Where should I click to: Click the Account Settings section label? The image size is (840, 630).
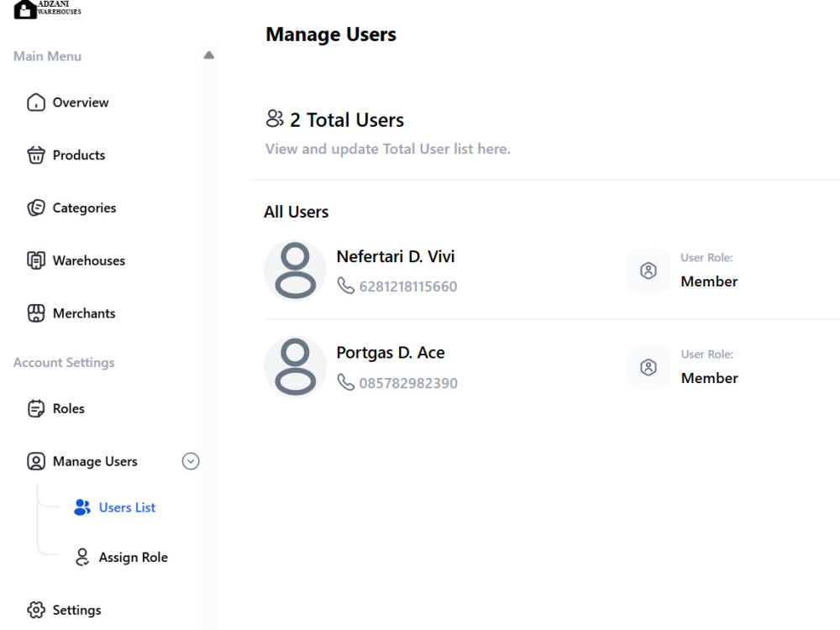64,363
